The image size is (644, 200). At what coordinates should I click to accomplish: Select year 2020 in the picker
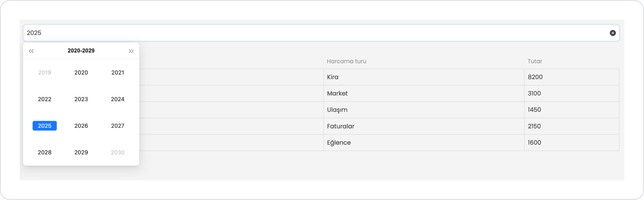pyautogui.click(x=81, y=73)
